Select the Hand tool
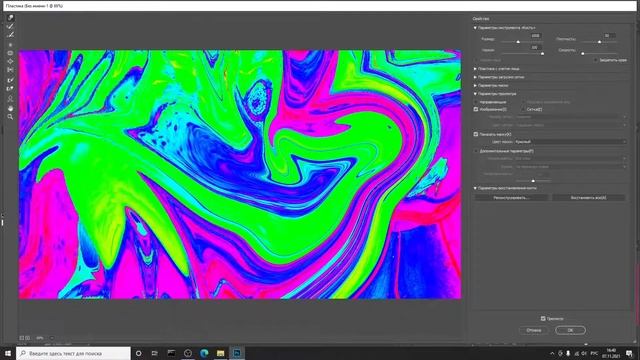The height and width of the screenshot is (360, 640). 10,108
